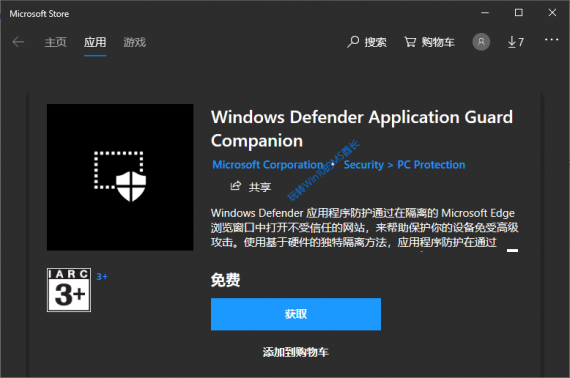Click the Windows Defender Application Guard Companion title
The width and height of the screenshot is (570, 378).
pyautogui.click(x=362, y=129)
